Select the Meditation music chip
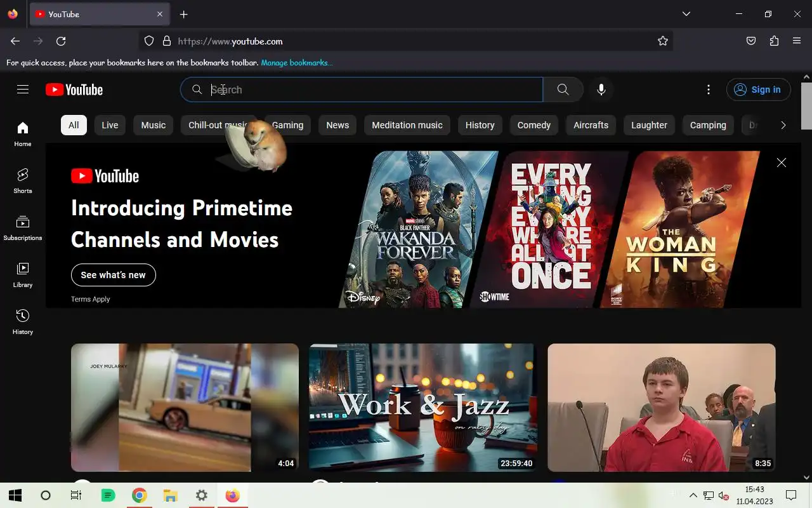Viewport: 812px width, 508px height. point(407,125)
